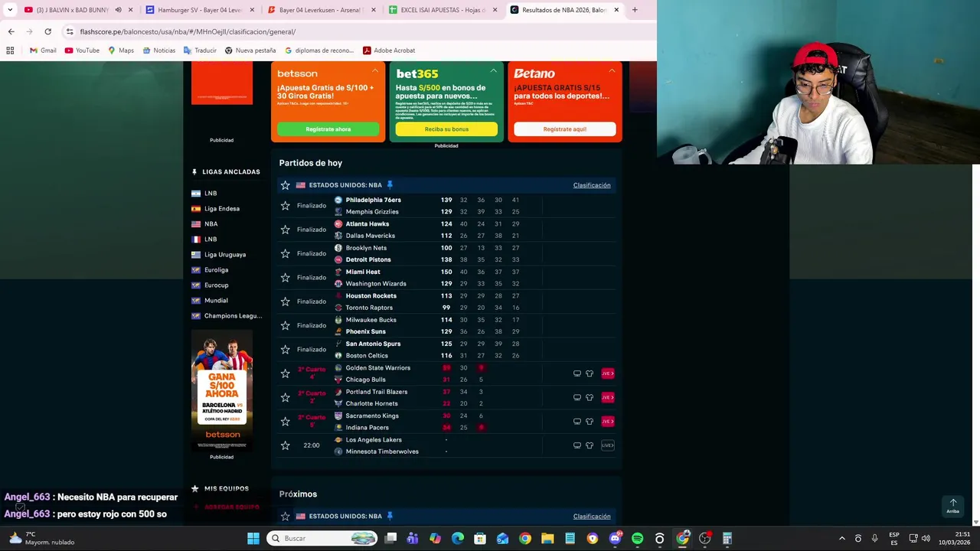Screen dimensions: 980x551
Task: Reload the page with browser refresh button
Action: click(47, 31)
